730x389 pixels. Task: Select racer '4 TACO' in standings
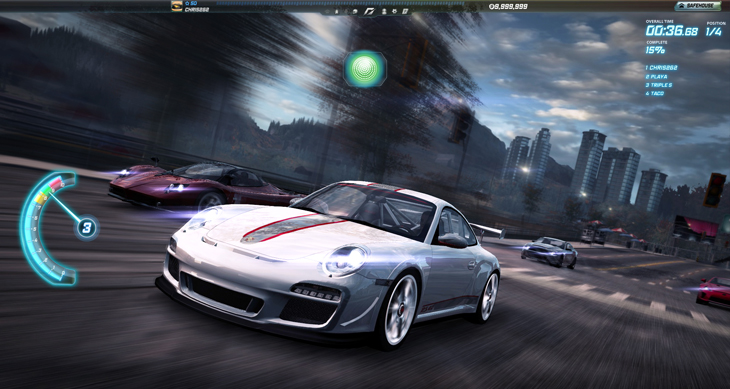(655, 94)
